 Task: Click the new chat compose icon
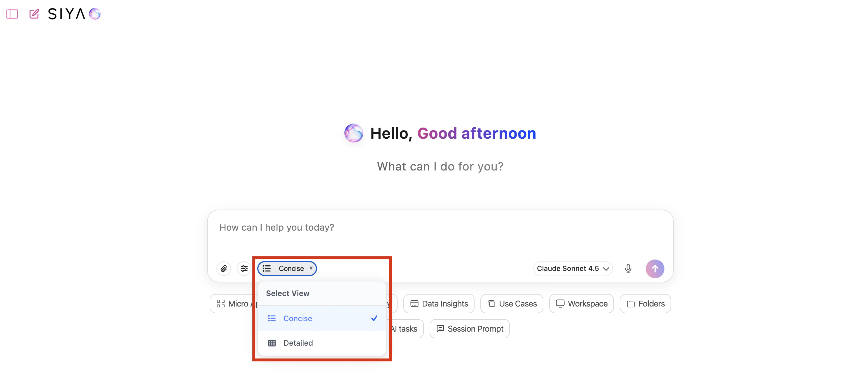click(34, 14)
